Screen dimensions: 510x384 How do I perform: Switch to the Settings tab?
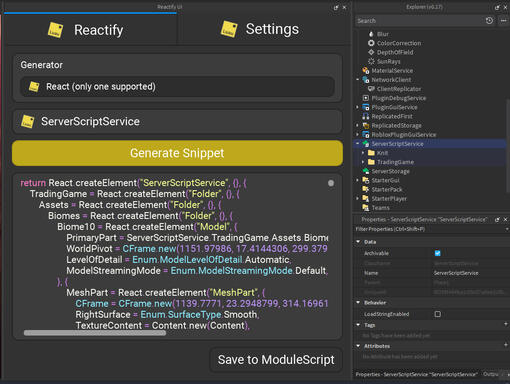(264, 30)
